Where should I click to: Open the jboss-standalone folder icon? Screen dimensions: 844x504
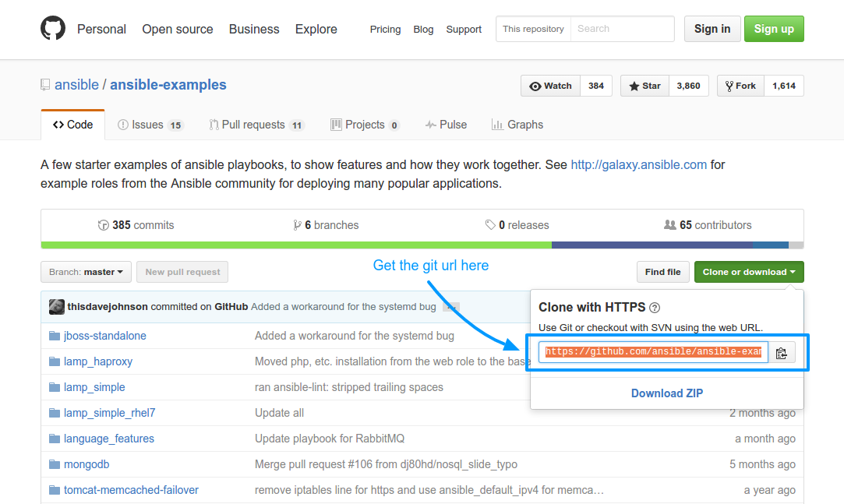(55, 336)
